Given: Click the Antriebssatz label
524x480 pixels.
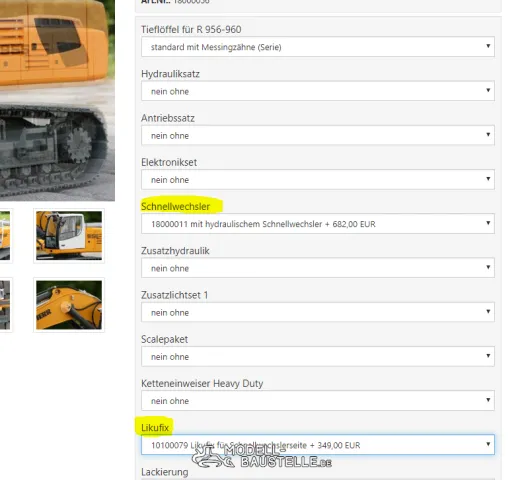Looking at the screenshot, I should pos(168,118).
